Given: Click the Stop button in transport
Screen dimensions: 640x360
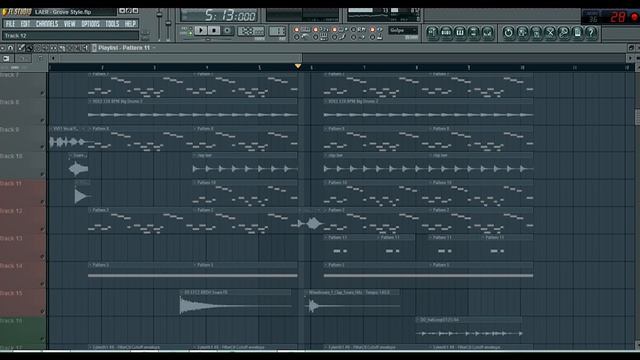Looking at the screenshot, I should [x=214, y=30].
